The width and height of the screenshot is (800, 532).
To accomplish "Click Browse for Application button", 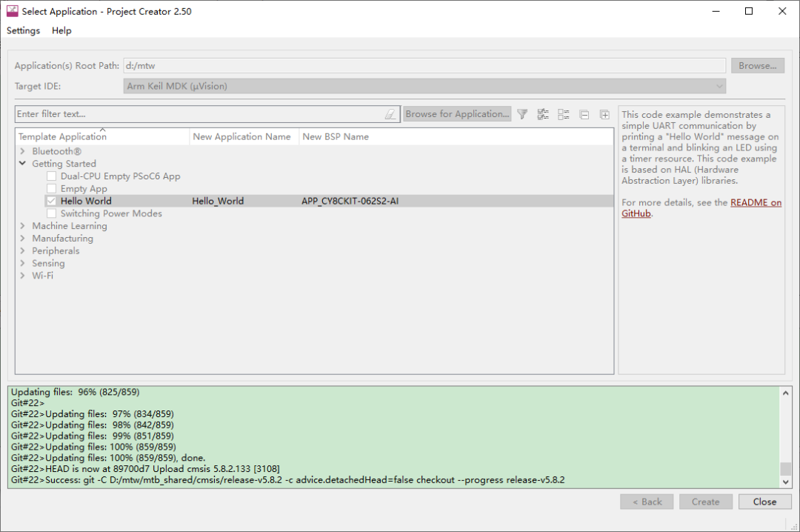I will (457, 114).
